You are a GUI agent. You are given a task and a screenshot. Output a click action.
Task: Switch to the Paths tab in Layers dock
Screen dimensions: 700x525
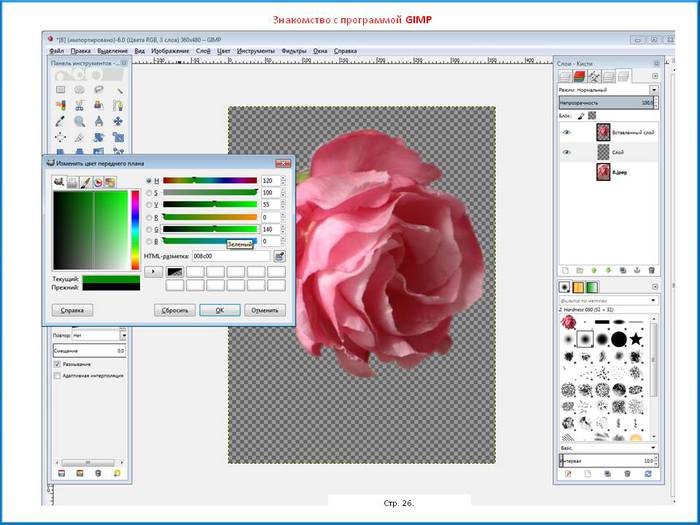pos(594,76)
